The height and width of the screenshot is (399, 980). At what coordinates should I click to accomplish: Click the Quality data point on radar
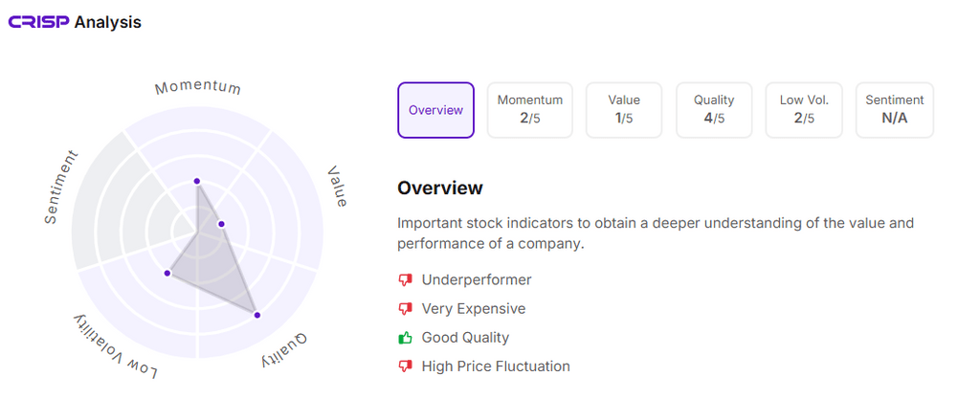pyautogui.click(x=256, y=315)
